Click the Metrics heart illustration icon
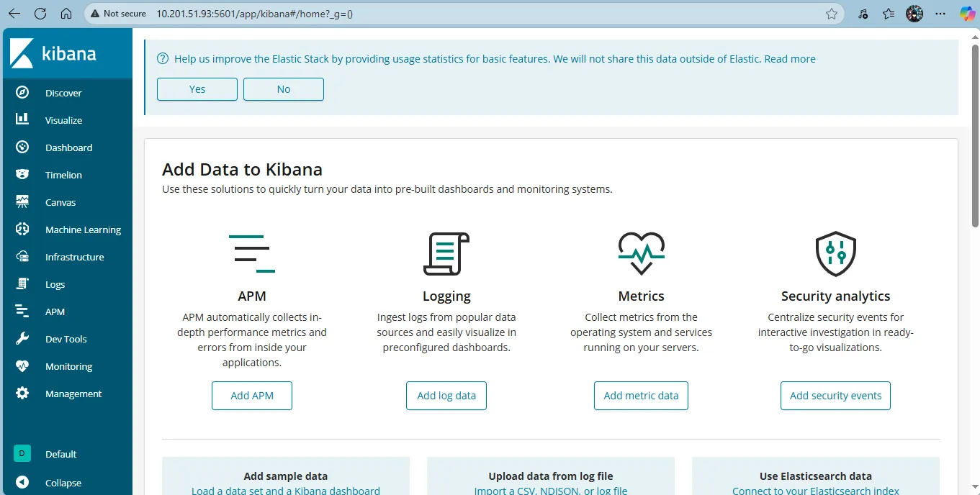980x495 pixels. 641,253
